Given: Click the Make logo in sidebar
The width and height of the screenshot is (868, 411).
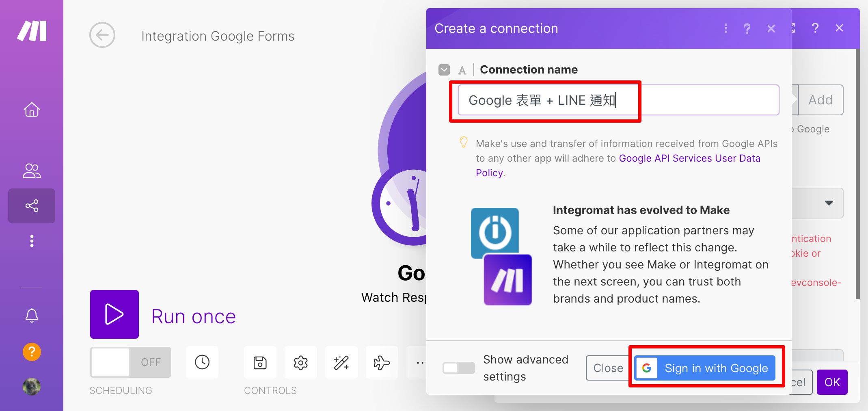Looking at the screenshot, I should 32,31.
